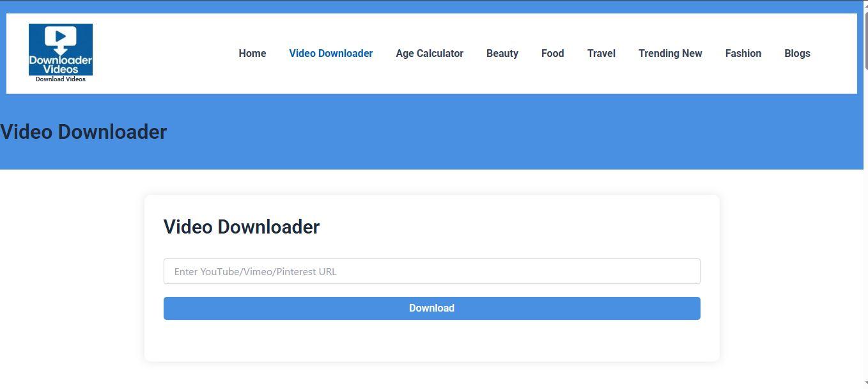
Task: Go to the Home page
Action: tap(252, 53)
